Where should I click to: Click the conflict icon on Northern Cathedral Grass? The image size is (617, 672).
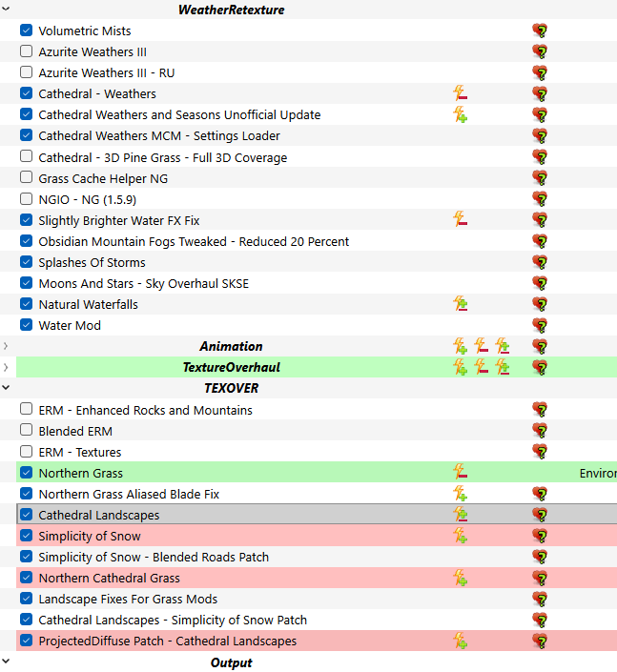pyautogui.click(x=460, y=578)
